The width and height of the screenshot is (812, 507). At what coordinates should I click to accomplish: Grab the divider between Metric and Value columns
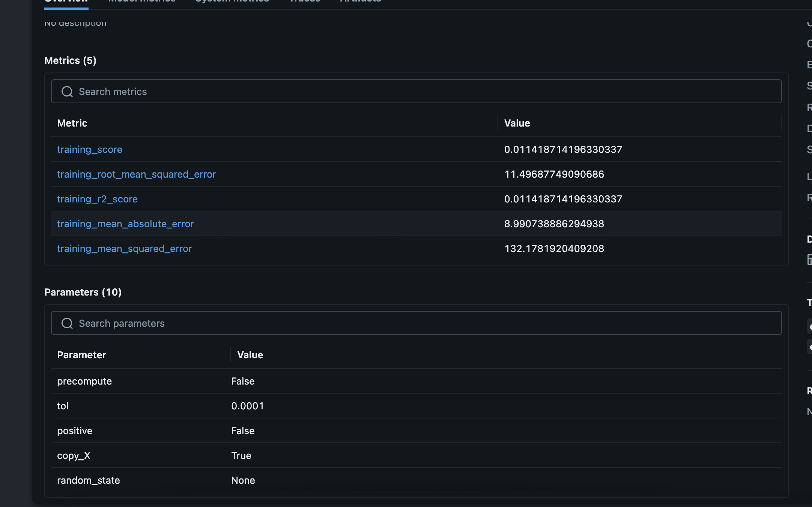(497, 123)
